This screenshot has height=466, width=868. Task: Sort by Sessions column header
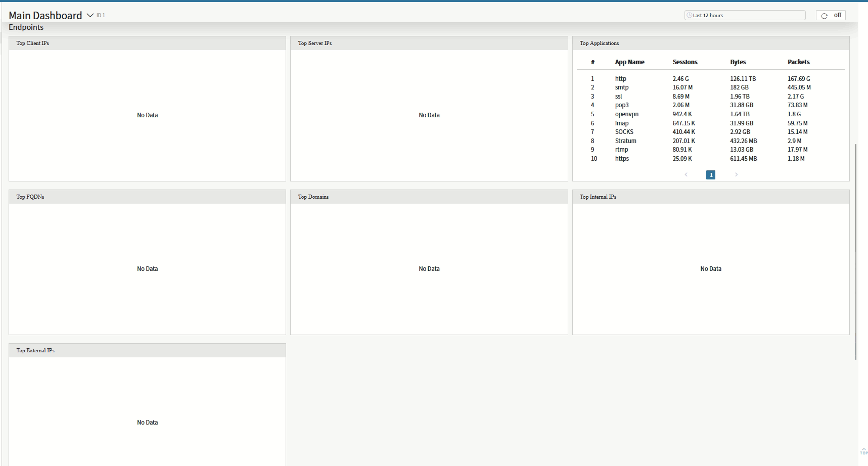click(x=684, y=62)
